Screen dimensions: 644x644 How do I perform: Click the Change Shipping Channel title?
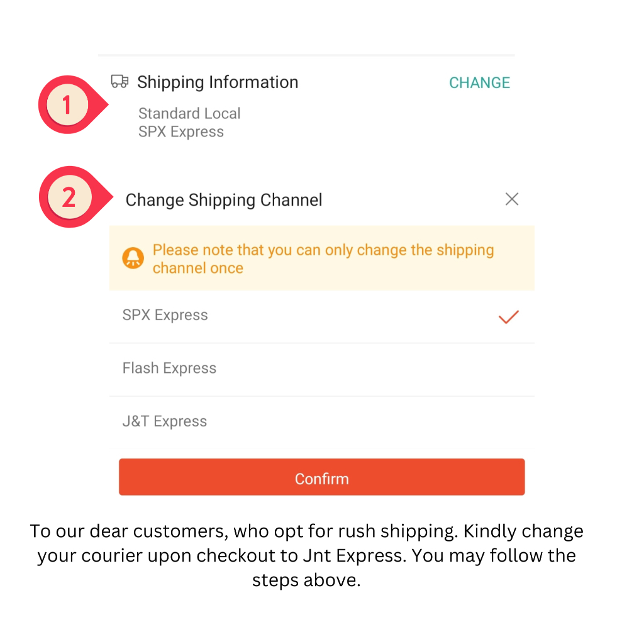point(224,201)
